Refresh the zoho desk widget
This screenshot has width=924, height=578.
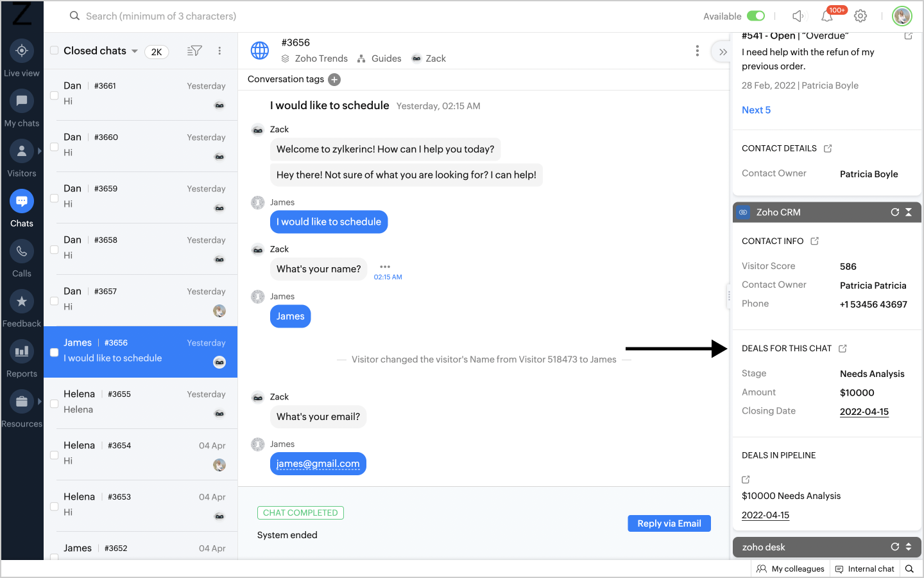point(894,547)
